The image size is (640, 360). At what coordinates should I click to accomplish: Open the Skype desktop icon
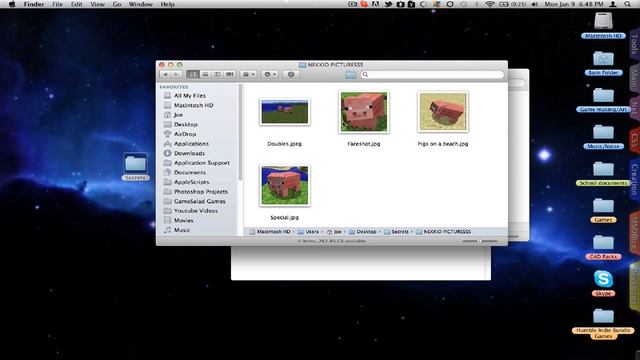[603, 282]
